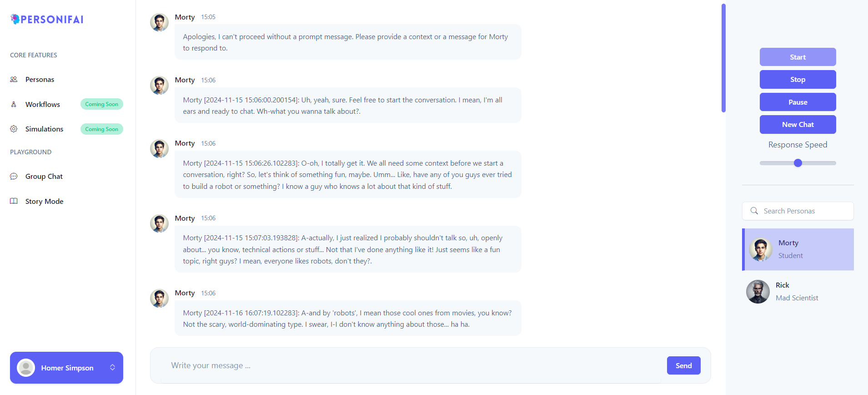Pause the conversation

798,102
